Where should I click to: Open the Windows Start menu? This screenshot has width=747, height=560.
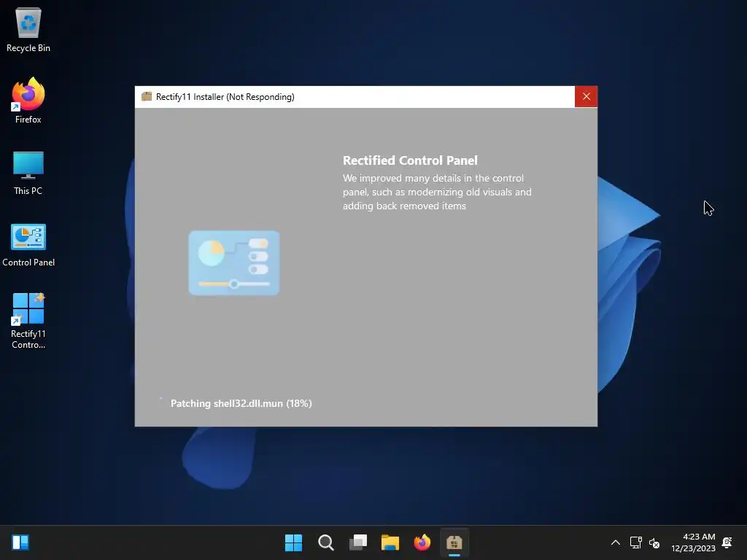(293, 542)
